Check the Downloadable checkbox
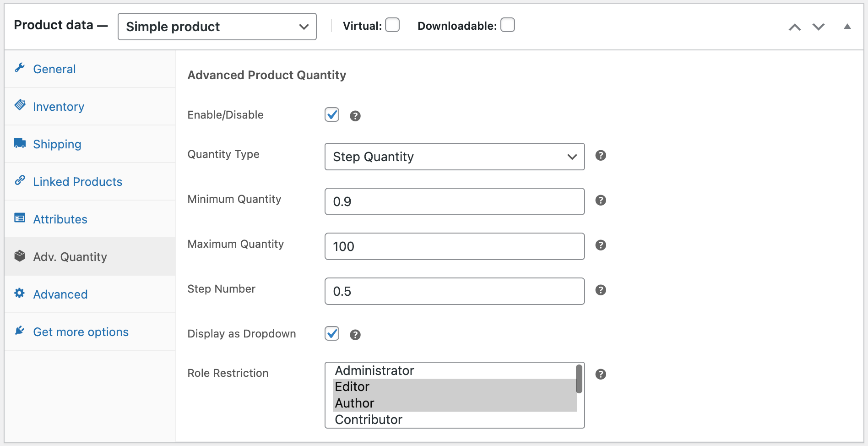The height and width of the screenshot is (446, 868). [508, 25]
